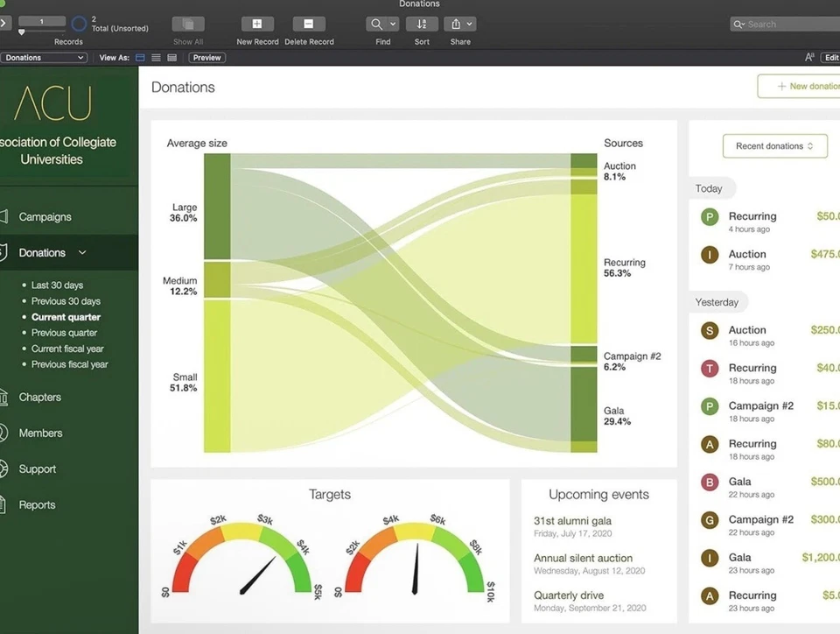The width and height of the screenshot is (840, 634).
Task: Click the text formatting Aa icon
Action: (x=809, y=57)
